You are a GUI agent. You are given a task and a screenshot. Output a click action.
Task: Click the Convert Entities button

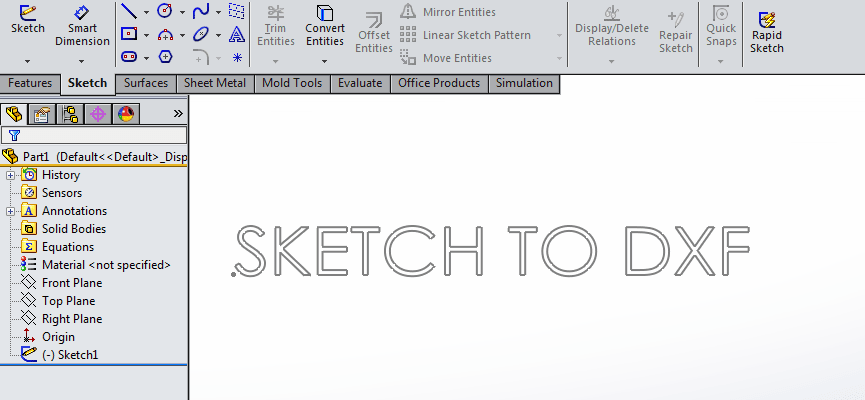(x=324, y=26)
